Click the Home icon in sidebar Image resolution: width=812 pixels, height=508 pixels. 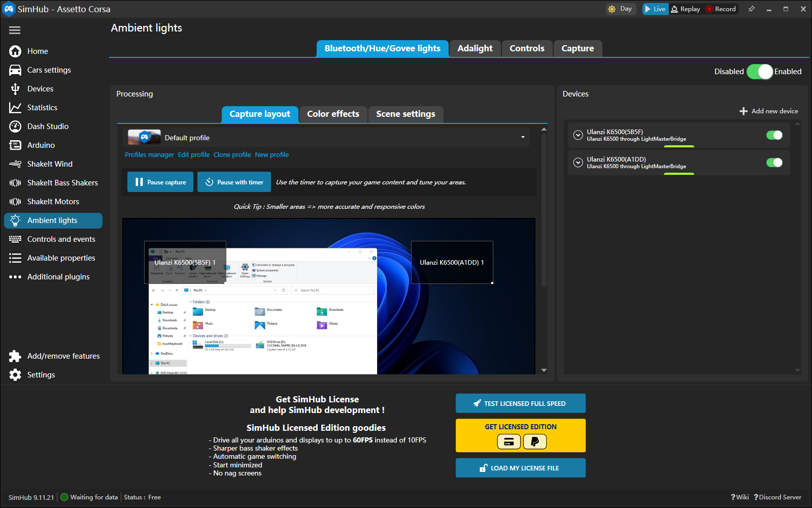pos(15,51)
